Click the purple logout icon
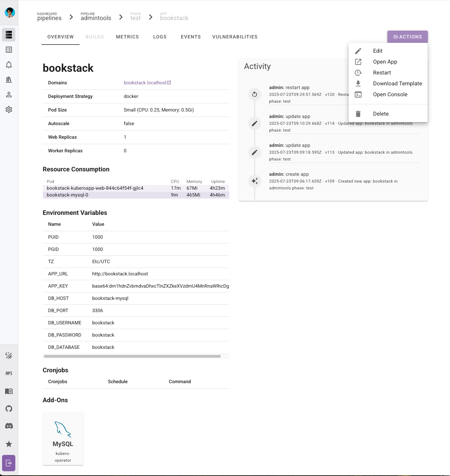450x476 pixels. (x=9, y=463)
